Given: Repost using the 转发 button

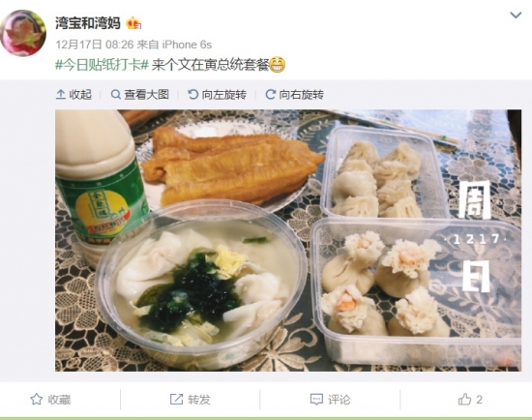Looking at the screenshot, I should tap(190, 400).
